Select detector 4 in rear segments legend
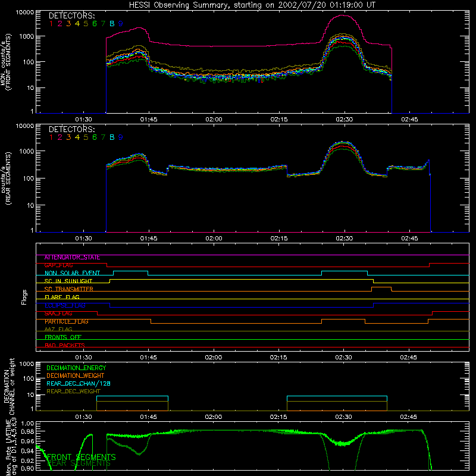Viewport: 476px width, 476px height. [77, 137]
